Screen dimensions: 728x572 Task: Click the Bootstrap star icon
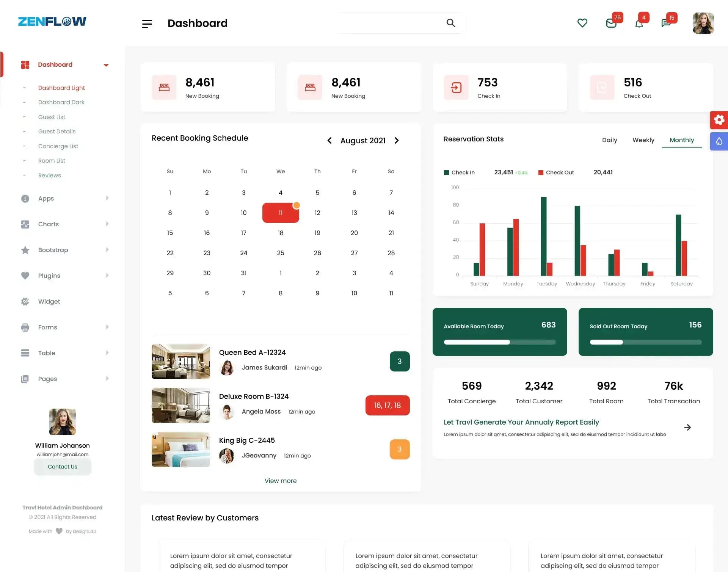[x=25, y=250]
